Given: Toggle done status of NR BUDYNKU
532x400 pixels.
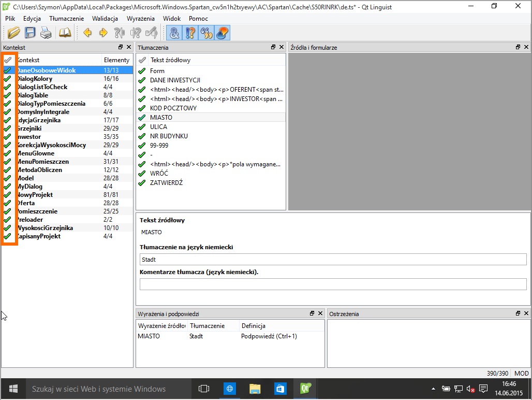Looking at the screenshot, I should 142,136.
